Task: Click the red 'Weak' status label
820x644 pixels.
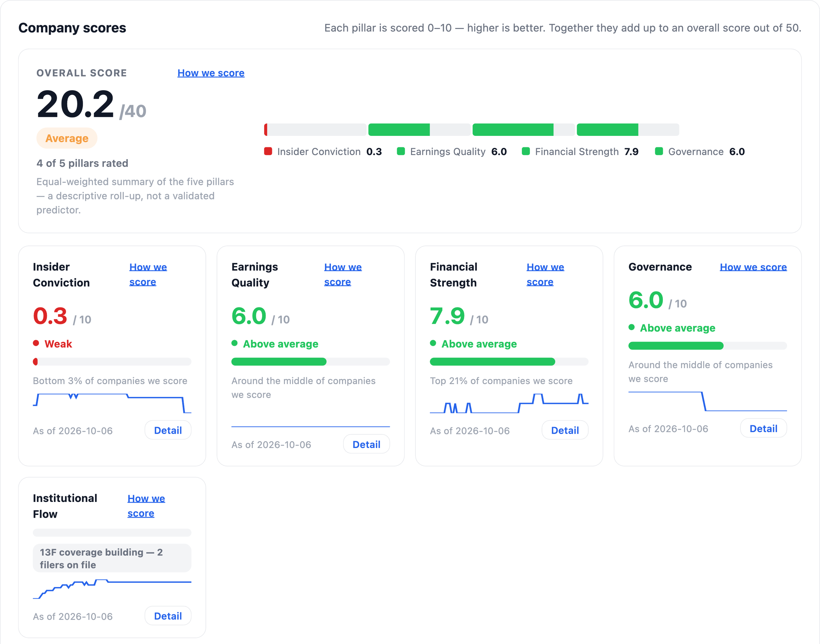Action: 58,344
